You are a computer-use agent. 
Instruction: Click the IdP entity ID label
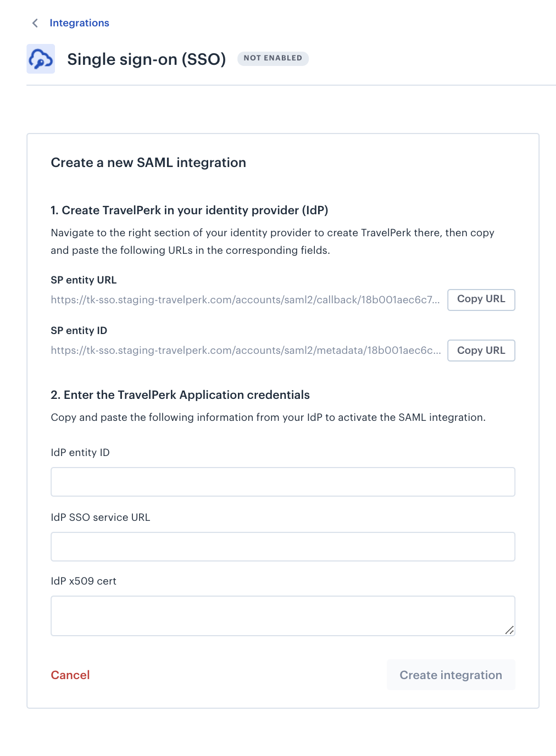pyautogui.click(x=80, y=453)
